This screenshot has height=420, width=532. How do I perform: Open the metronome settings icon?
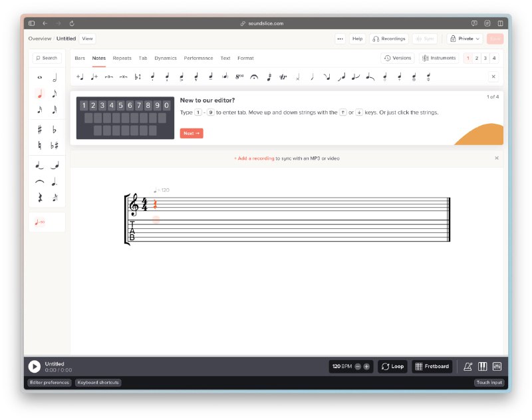click(468, 366)
